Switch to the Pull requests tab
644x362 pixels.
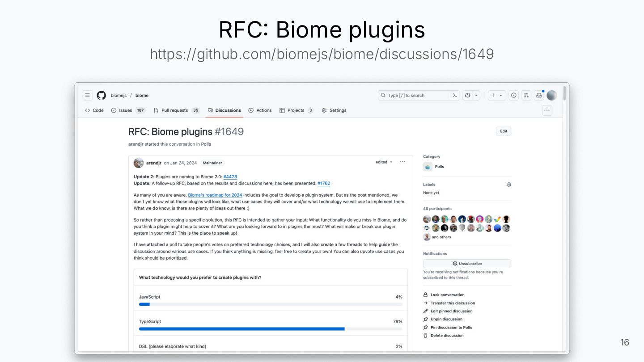pyautogui.click(x=176, y=110)
